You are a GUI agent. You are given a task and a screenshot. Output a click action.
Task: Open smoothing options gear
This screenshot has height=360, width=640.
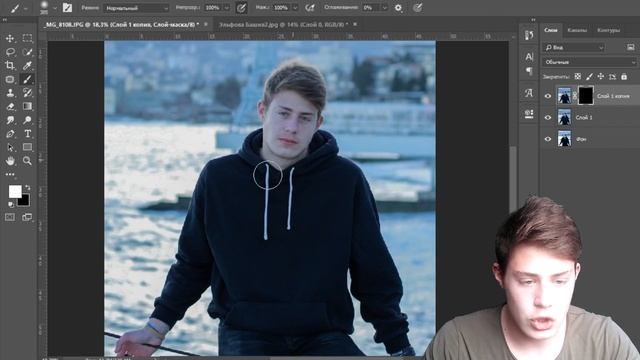pos(398,7)
